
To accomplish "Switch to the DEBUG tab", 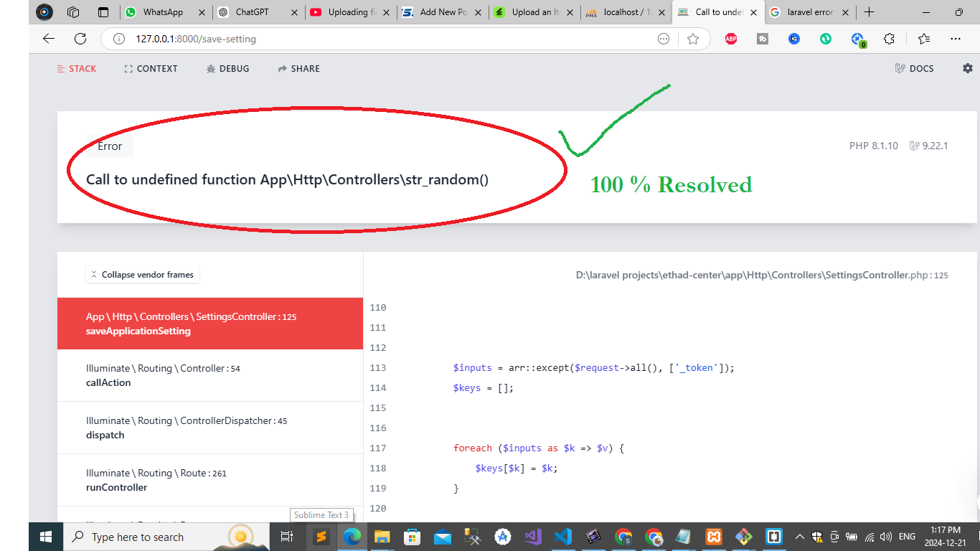I will pos(227,69).
